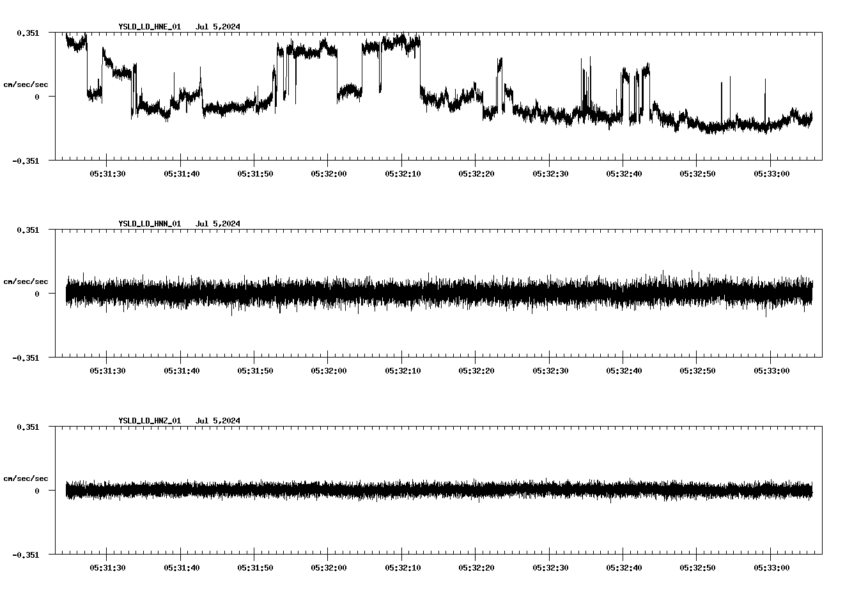Viewport: 868px width, 591px height.
Task: Click the 05:31:30 time label under the HNE trace
Action: click(x=106, y=172)
